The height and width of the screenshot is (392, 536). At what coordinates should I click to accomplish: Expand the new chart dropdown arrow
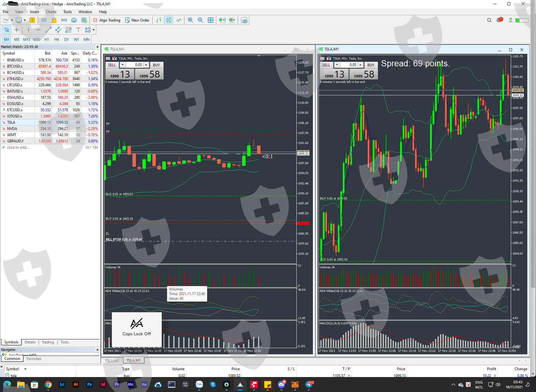point(12,20)
